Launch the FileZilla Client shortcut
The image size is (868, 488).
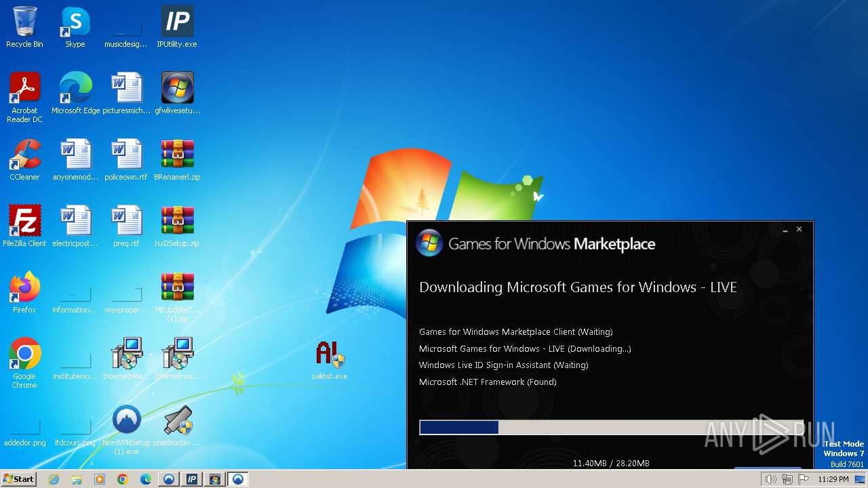click(24, 226)
